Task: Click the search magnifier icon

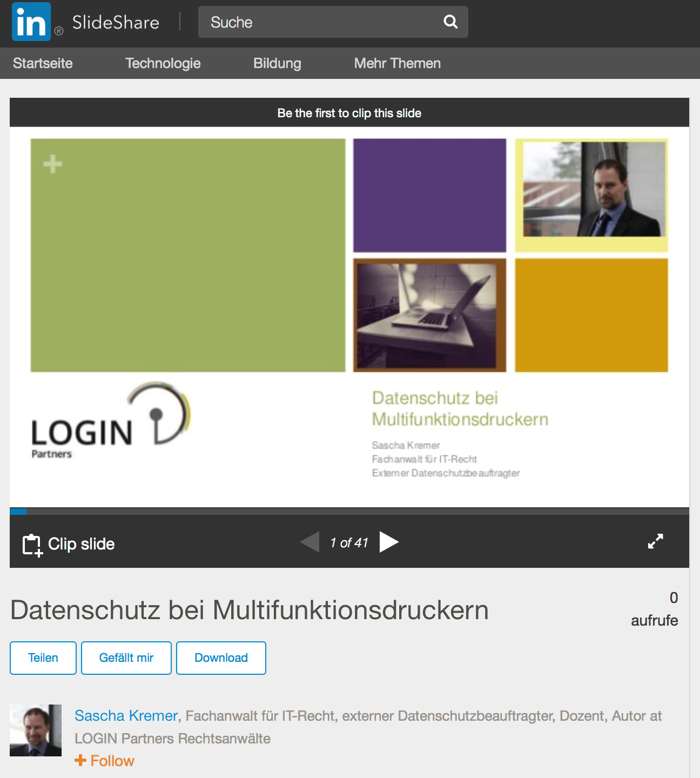Action: [x=450, y=22]
